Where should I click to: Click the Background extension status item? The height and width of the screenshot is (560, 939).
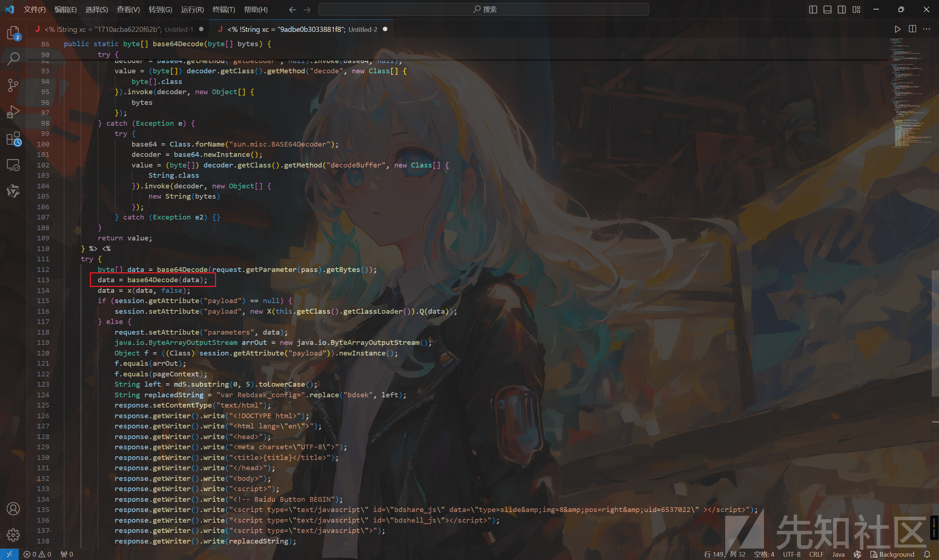(892, 555)
